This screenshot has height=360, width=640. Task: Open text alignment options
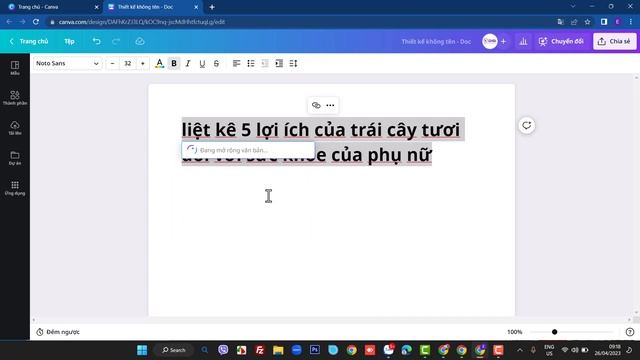click(236, 63)
